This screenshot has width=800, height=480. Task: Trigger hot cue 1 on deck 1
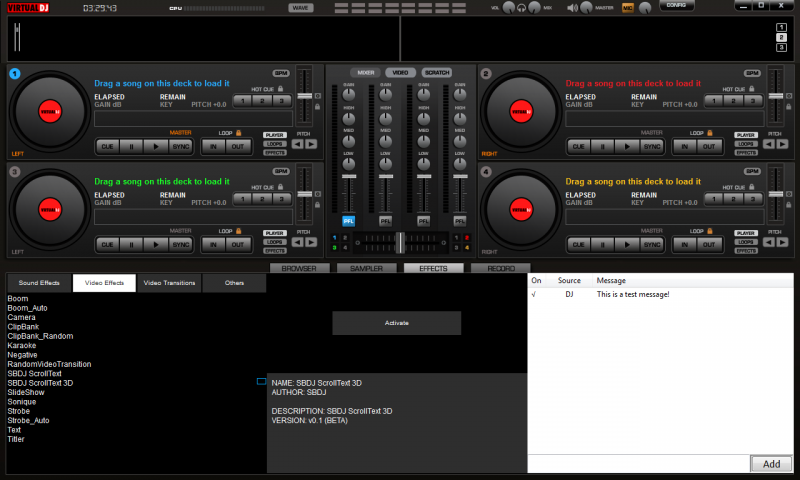tap(243, 100)
